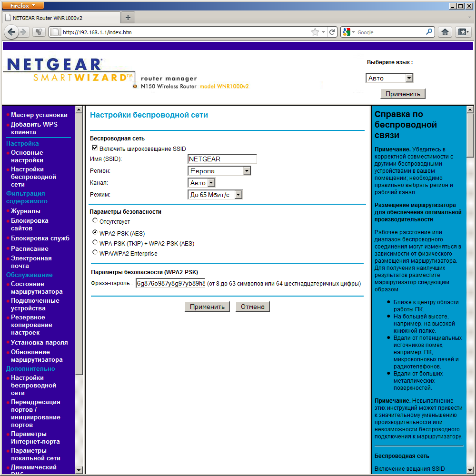Open the Канал dropdown
The image size is (476, 476).
point(201,183)
